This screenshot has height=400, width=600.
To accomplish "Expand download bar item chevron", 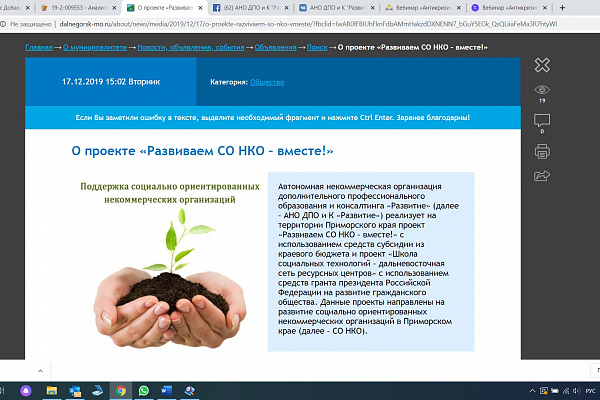I will click(x=40, y=371).
